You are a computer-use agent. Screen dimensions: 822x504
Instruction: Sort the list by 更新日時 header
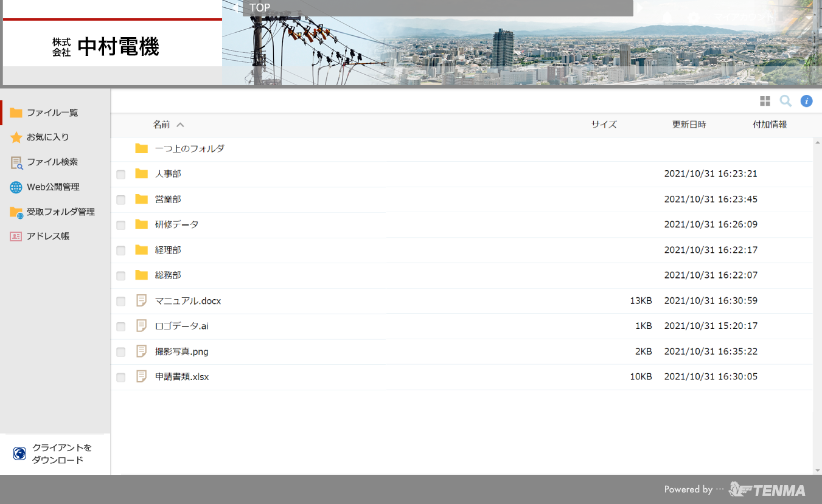click(689, 125)
